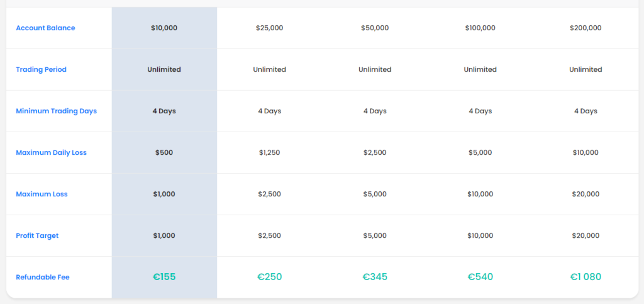This screenshot has width=644, height=304.
Task: Click the $500 maximum daily loss cell
Action: 164,152
